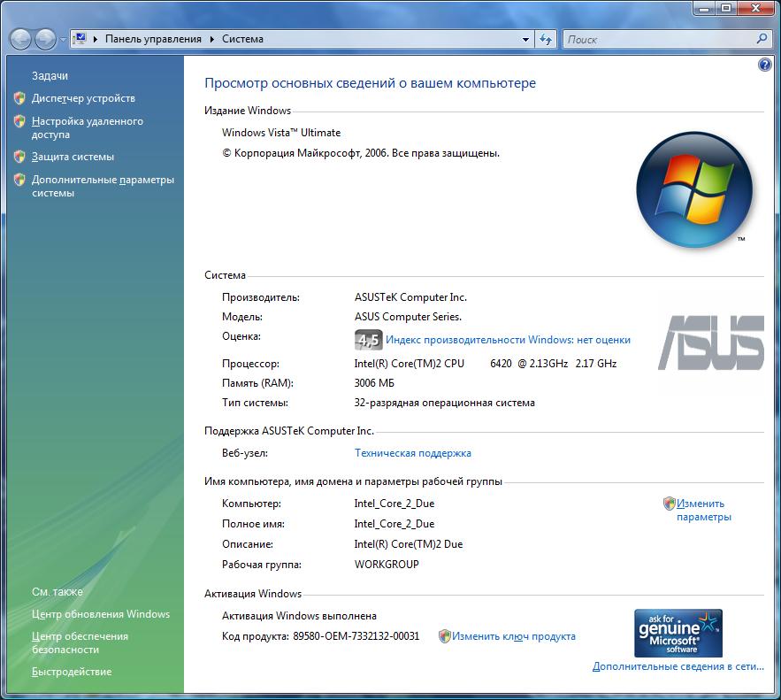Click the ask for genuine Microsoft software badge
781x700 pixels.
(x=678, y=633)
